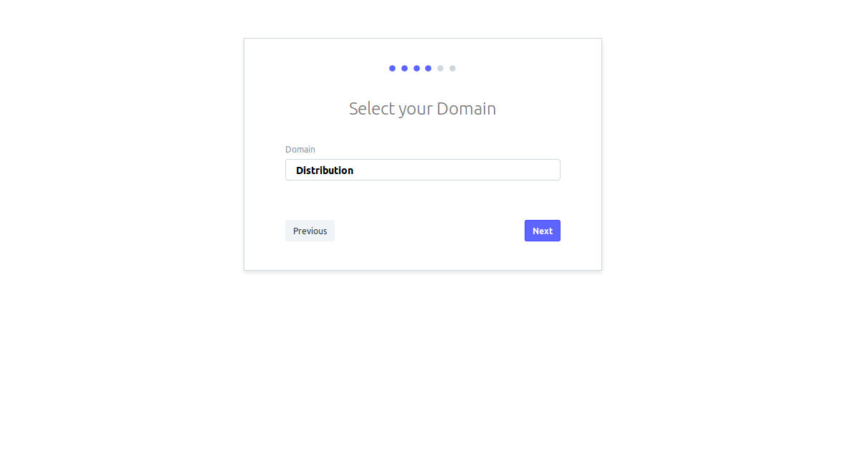Click the right end of Domain field
This screenshot has width=868, height=462.
pos(552,170)
